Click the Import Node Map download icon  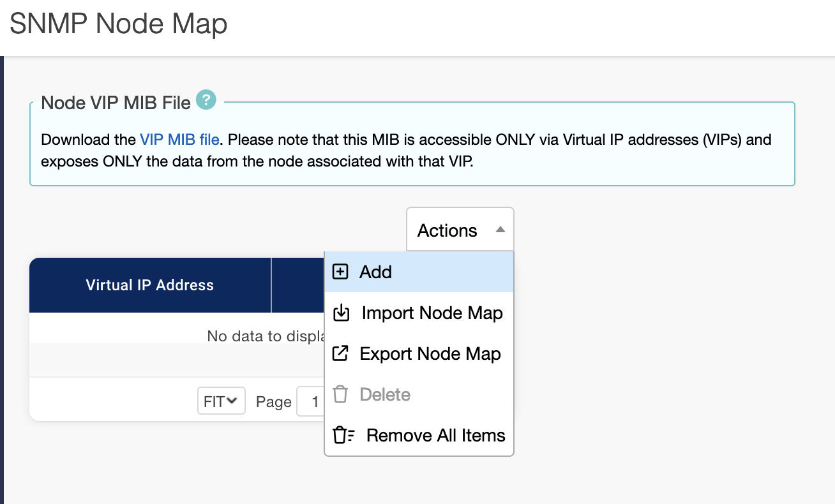pyautogui.click(x=342, y=313)
